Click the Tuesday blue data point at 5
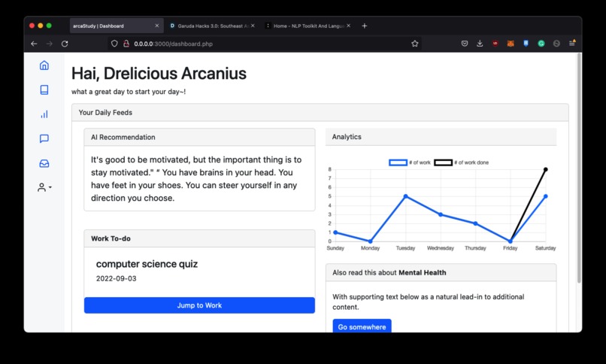Viewport: 606px width, 364px height. click(x=406, y=196)
